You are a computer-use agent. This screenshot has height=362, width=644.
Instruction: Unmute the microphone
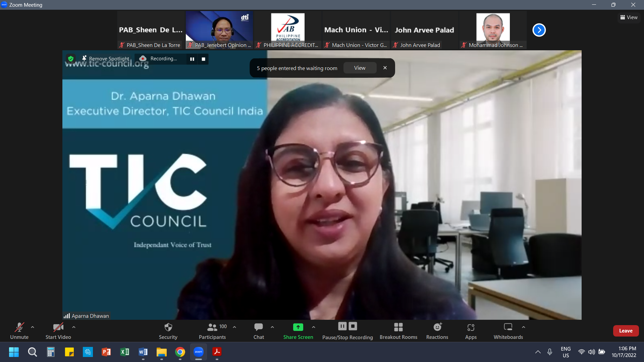19,330
